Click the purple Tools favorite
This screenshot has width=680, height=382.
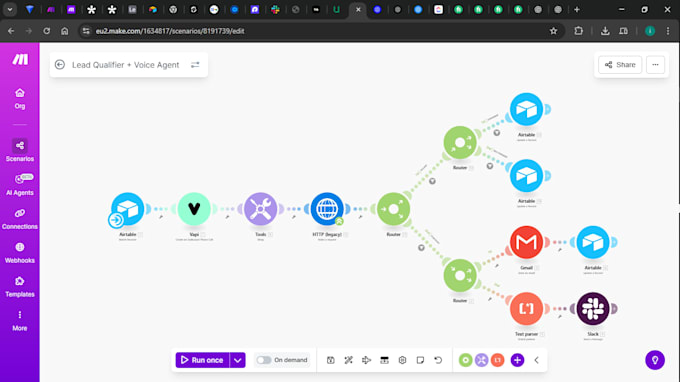click(x=481, y=360)
